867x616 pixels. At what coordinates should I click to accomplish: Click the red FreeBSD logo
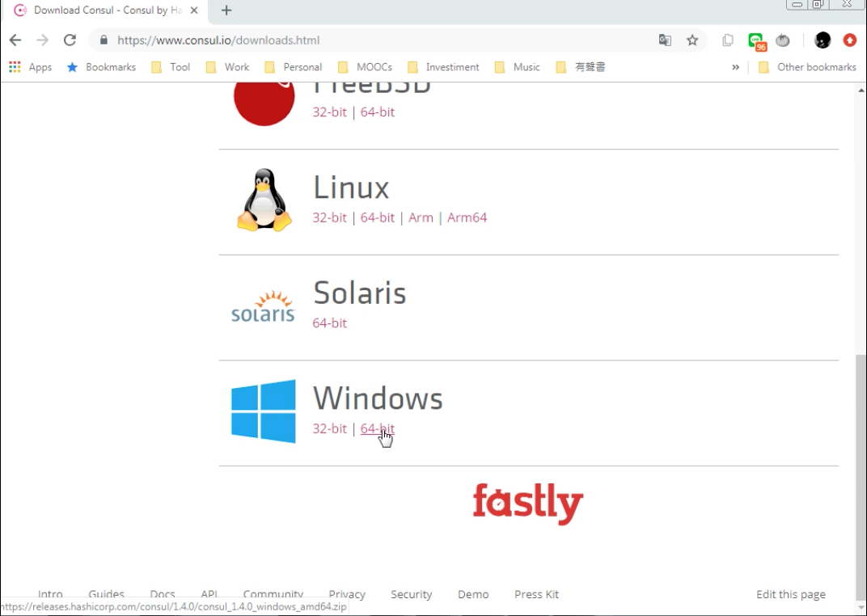click(x=264, y=103)
